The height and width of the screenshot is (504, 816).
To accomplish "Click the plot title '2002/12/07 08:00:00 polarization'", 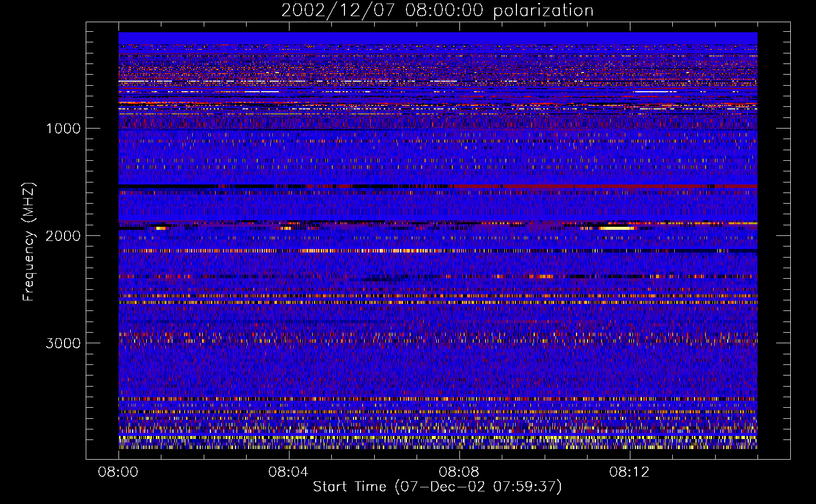I will [x=437, y=10].
